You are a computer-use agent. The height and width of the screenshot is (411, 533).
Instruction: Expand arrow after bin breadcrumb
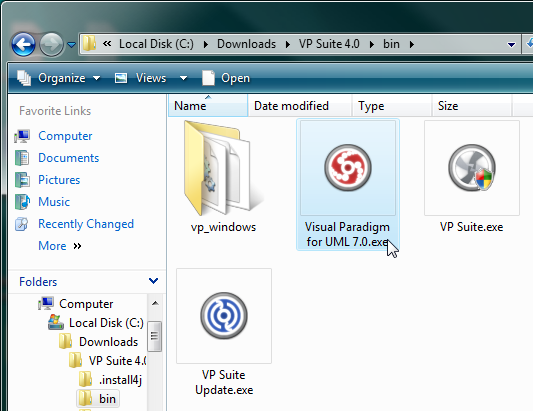coord(412,45)
